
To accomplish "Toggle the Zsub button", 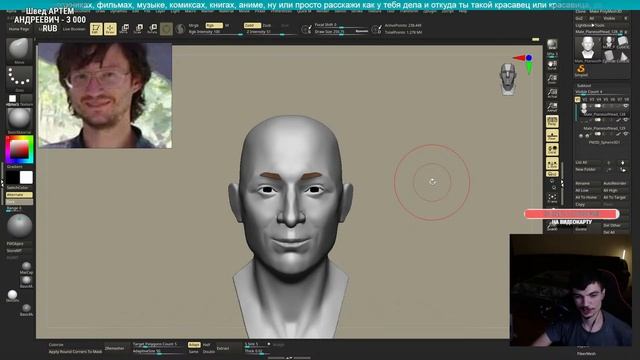I will [x=267, y=25].
